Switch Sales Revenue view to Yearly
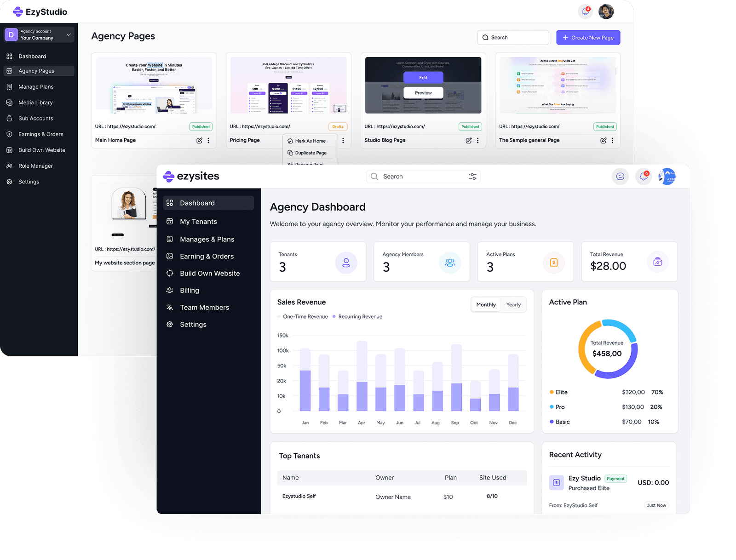Viewport: 736px width, 560px height. click(513, 304)
